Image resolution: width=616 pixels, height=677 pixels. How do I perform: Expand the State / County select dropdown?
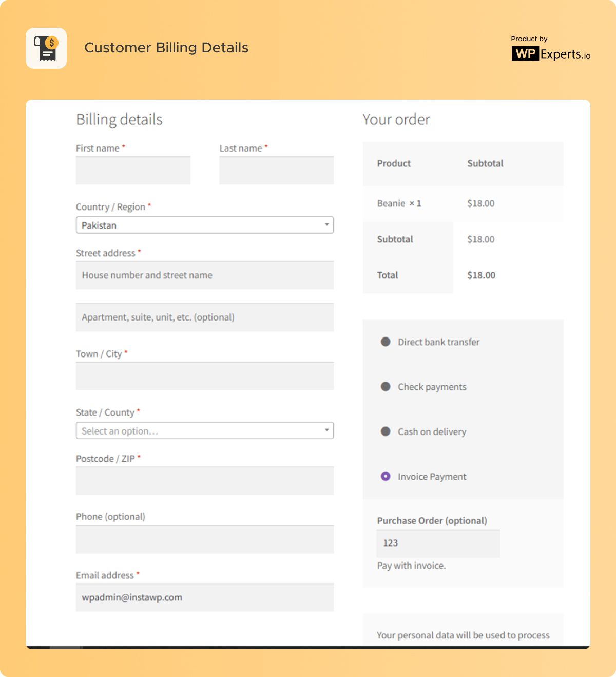click(205, 430)
